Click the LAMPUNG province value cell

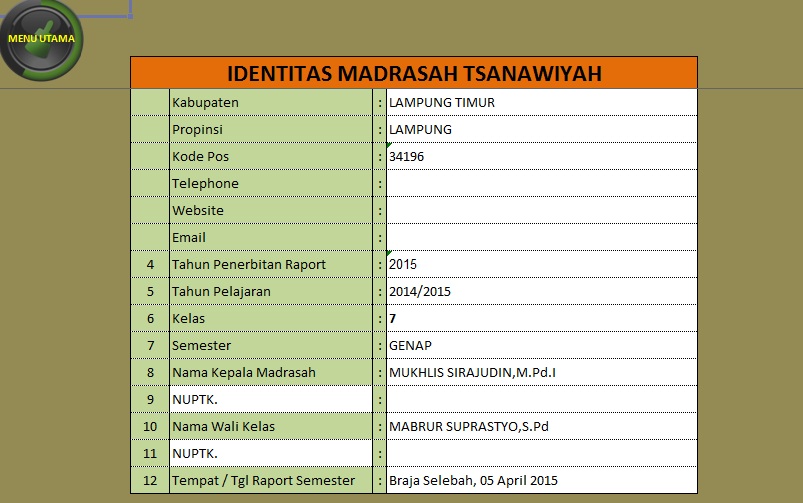[542, 130]
